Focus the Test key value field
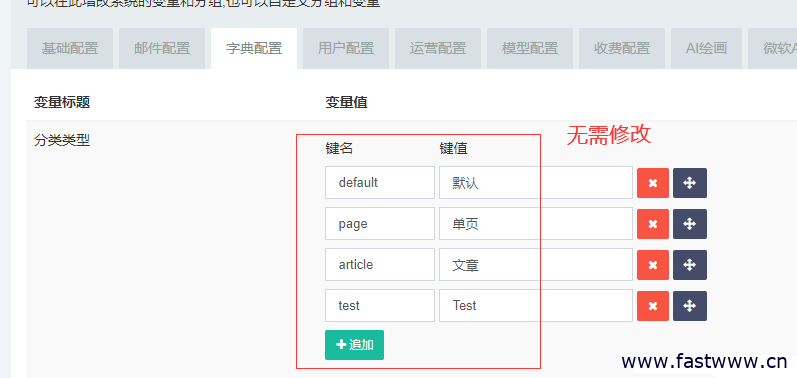797x378 pixels. pos(536,305)
